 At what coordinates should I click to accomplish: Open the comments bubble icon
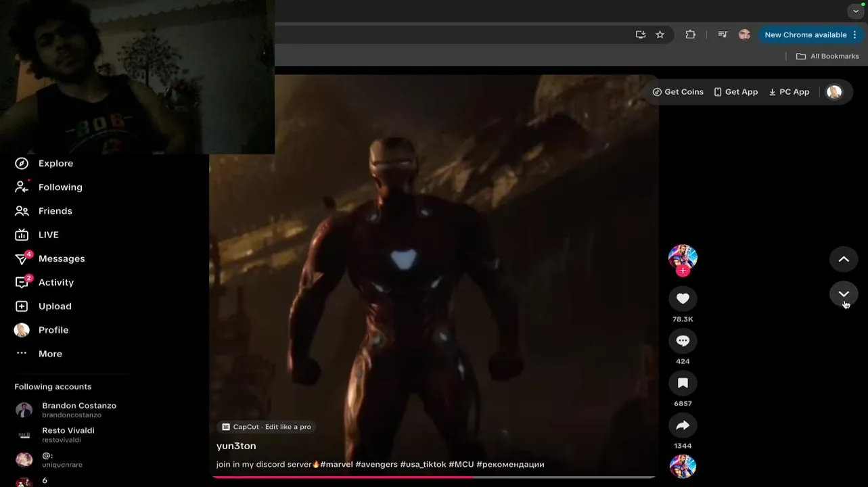pyautogui.click(x=683, y=341)
